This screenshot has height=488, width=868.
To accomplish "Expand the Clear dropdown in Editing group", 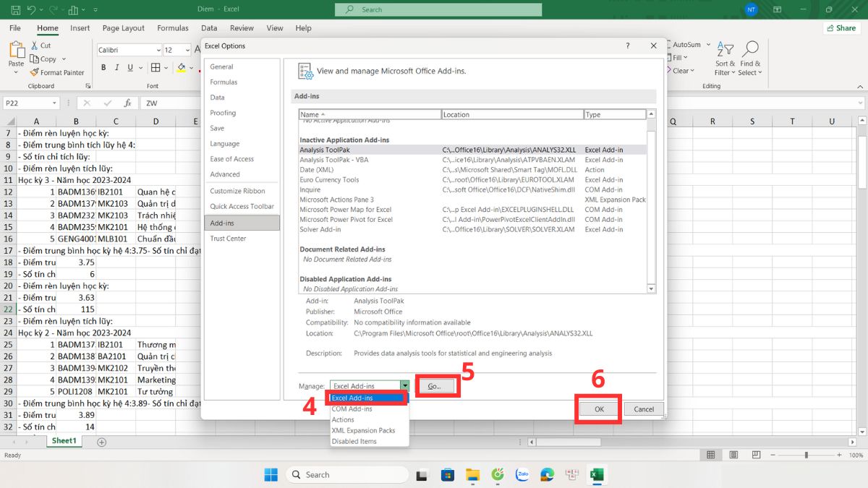I will click(692, 71).
